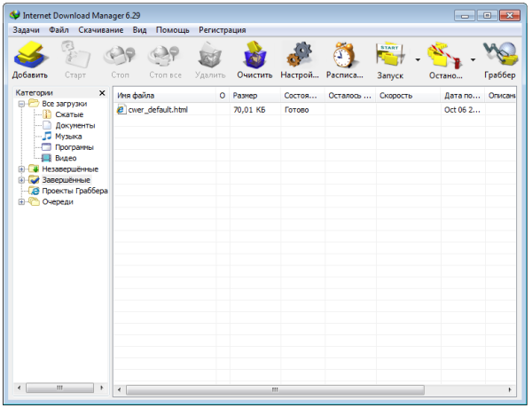The height and width of the screenshot is (408, 532).
Task: Click the categories panel horizontal scrollbar thumb
Action: pos(59,388)
